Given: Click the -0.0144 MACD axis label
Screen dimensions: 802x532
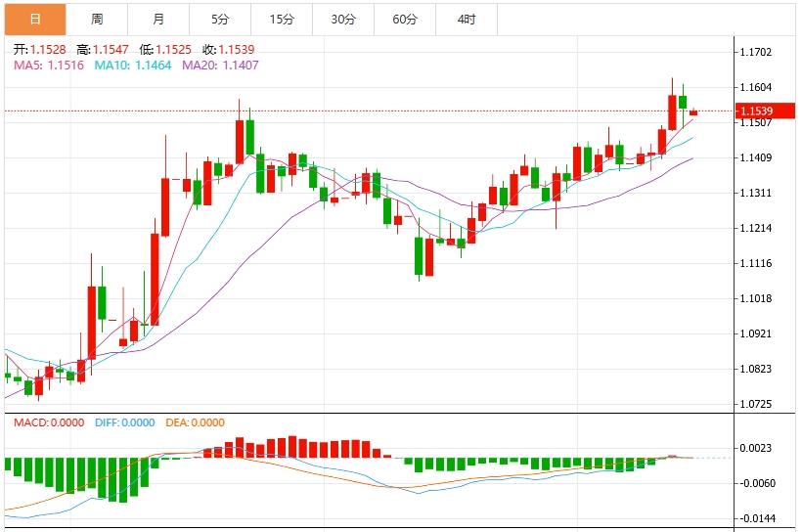Looking at the screenshot, I should click(757, 518).
